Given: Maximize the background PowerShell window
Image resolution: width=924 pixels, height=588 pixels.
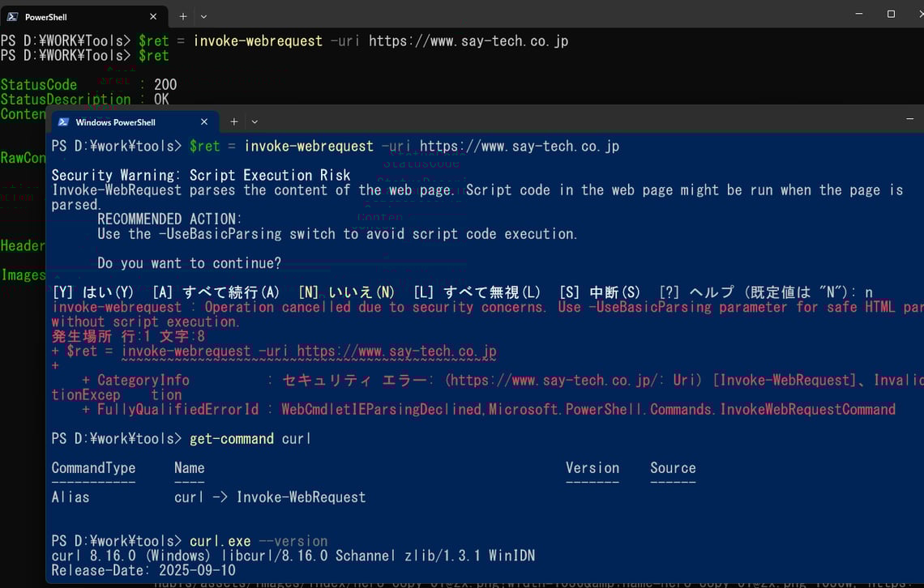Looking at the screenshot, I should pos(889,14).
